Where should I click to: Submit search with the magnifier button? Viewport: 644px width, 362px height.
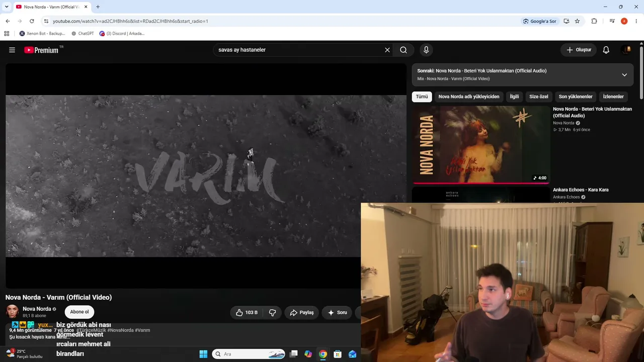404,50
